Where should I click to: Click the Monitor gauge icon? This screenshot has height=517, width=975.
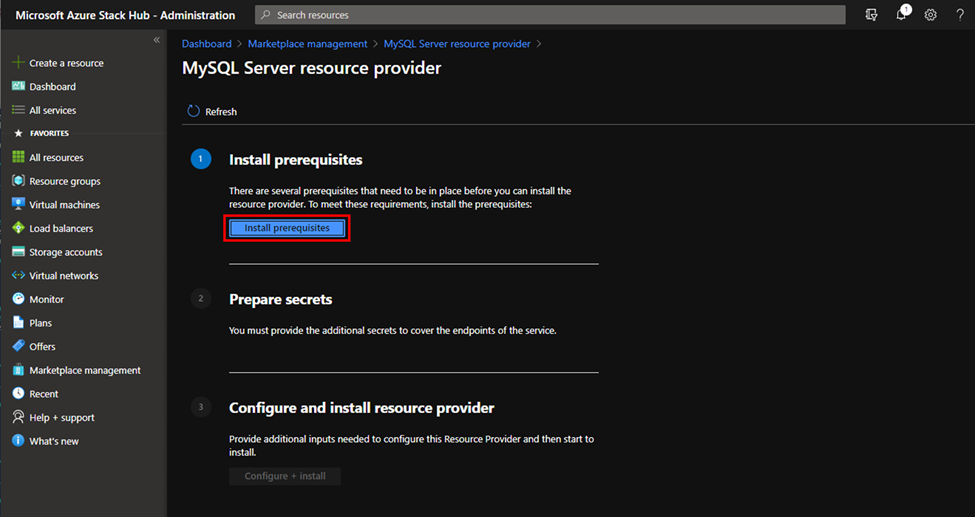(19, 299)
